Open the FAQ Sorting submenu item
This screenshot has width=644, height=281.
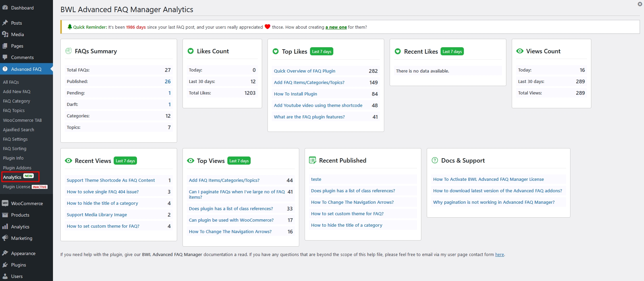click(x=15, y=148)
